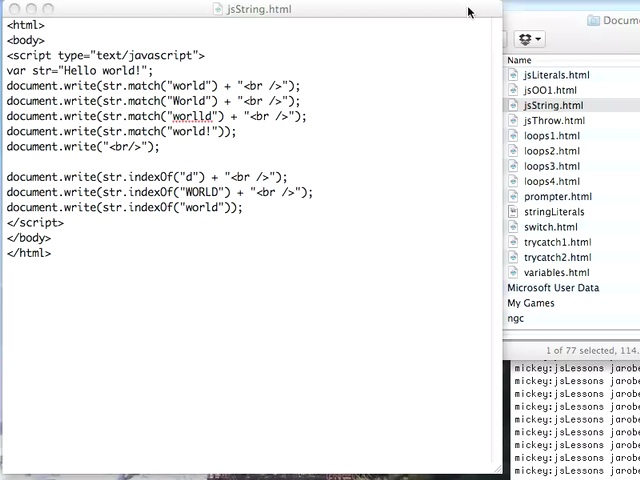Select the jsOO1.html file icon
Screen dimensions: 640x480
[513, 90]
